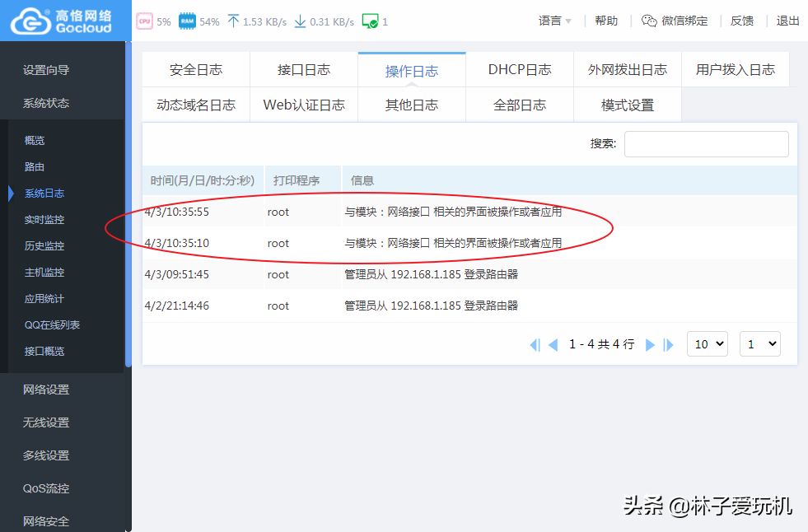The height and width of the screenshot is (532, 808).
Task: Open the rows-per-page dropdown showing 10
Action: (x=707, y=344)
